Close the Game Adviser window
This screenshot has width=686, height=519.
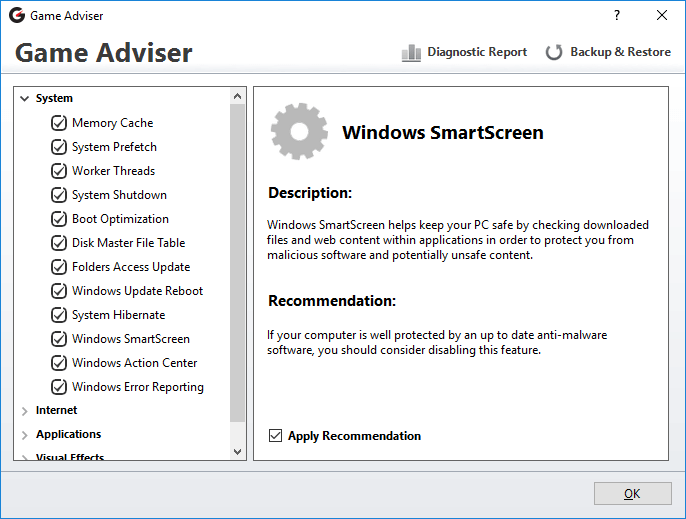662,15
